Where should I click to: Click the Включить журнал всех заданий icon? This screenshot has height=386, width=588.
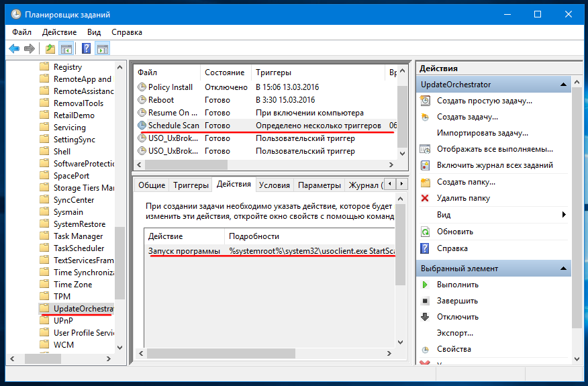tap(425, 165)
